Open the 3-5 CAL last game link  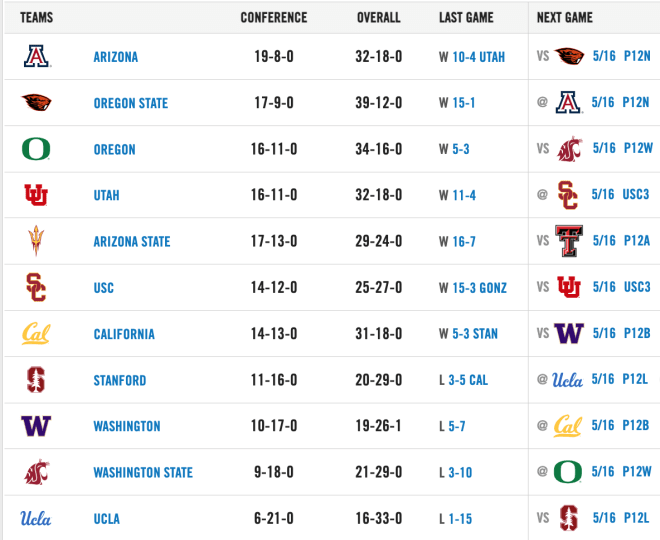(x=468, y=380)
